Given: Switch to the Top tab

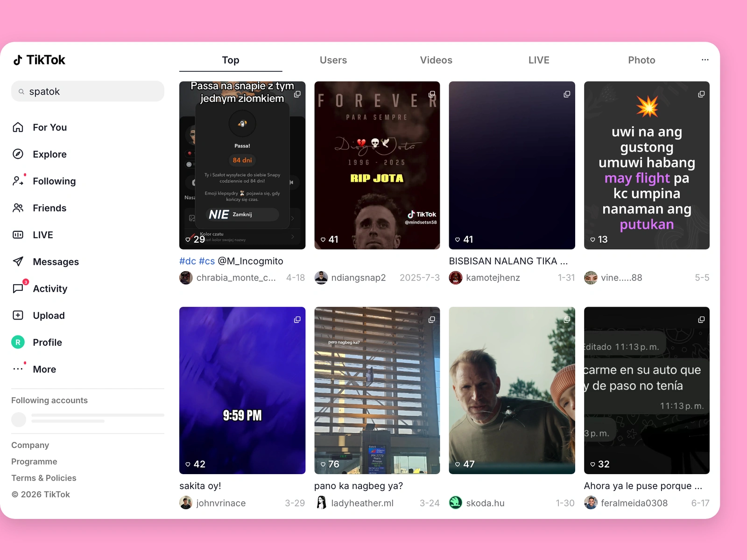Looking at the screenshot, I should click(231, 60).
